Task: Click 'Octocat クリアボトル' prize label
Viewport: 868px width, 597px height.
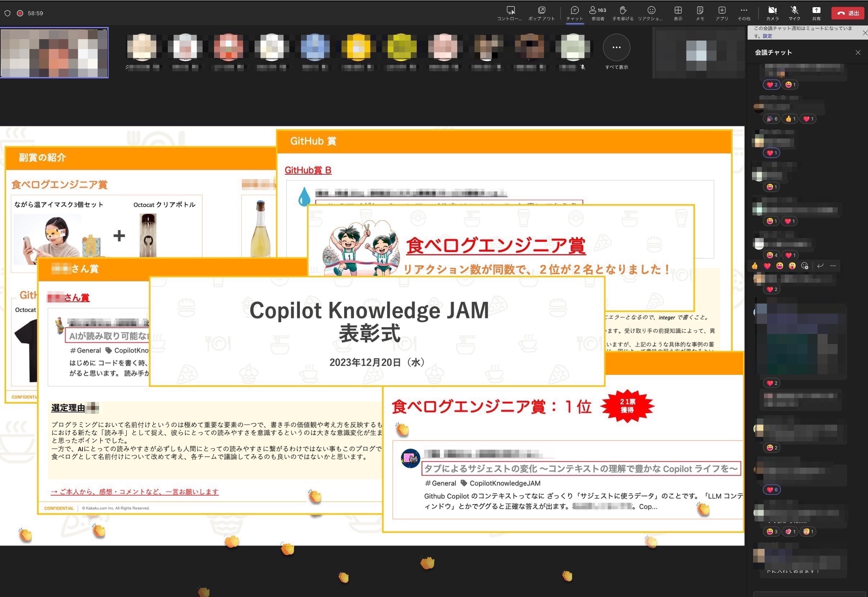Action: tap(165, 205)
